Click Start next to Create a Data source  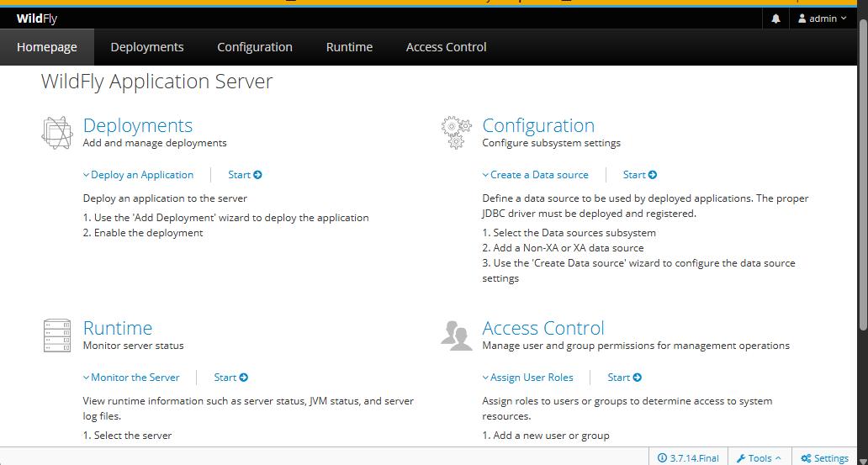[x=639, y=175]
